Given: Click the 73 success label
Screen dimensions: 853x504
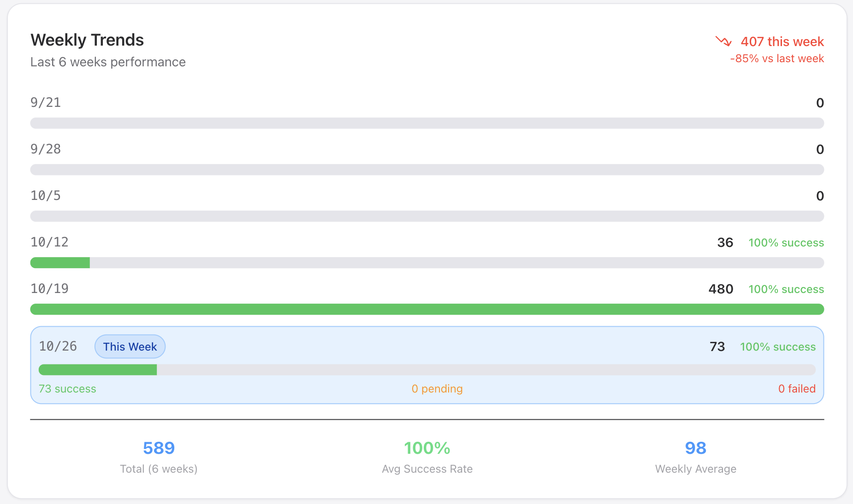Looking at the screenshot, I should (67, 389).
